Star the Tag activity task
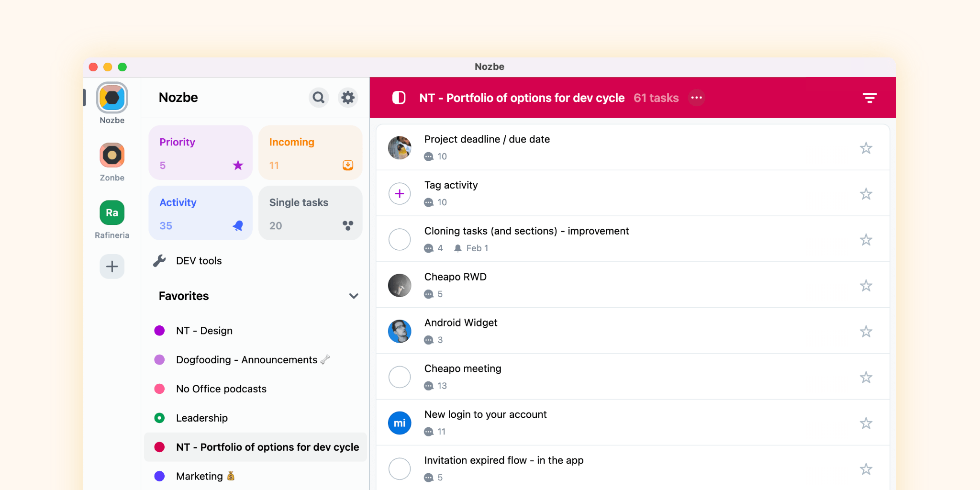 pos(866,194)
